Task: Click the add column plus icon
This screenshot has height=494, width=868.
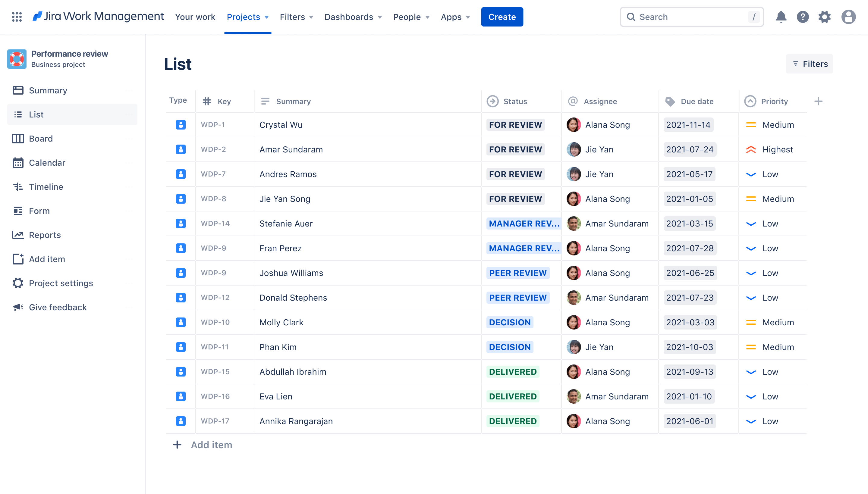Action: click(819, 101)
